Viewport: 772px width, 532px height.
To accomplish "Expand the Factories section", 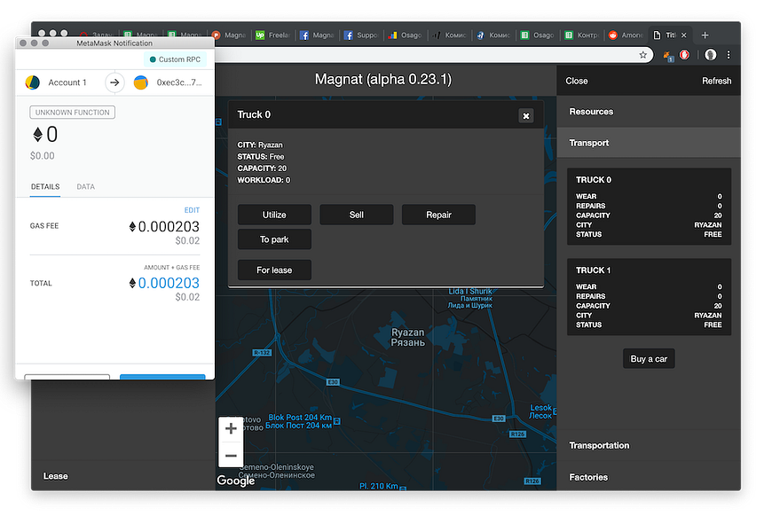I will click(x=649, y=477).
